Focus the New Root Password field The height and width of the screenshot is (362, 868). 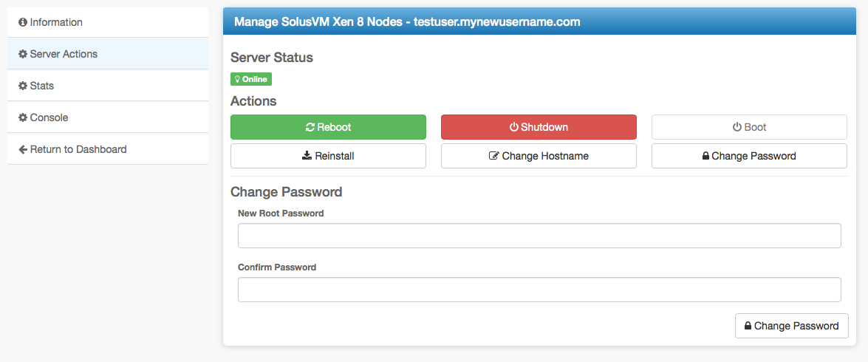pyautogui.click(x=539, y=236)
